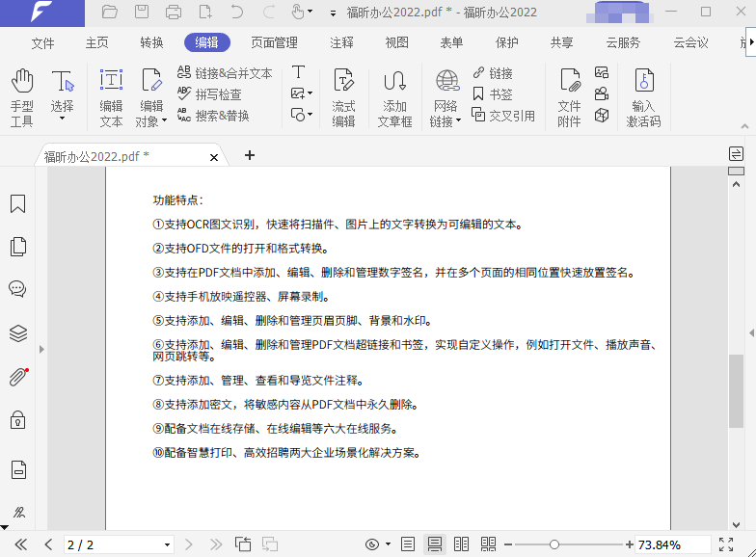Toggle continuous page view mode

click(435, 544)
